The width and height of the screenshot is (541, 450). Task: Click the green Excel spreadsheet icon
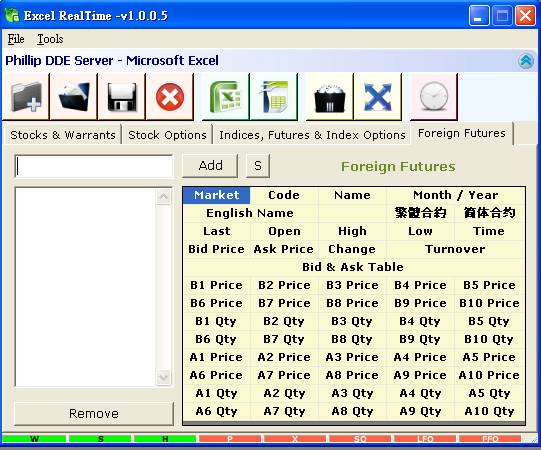[225, 97]
